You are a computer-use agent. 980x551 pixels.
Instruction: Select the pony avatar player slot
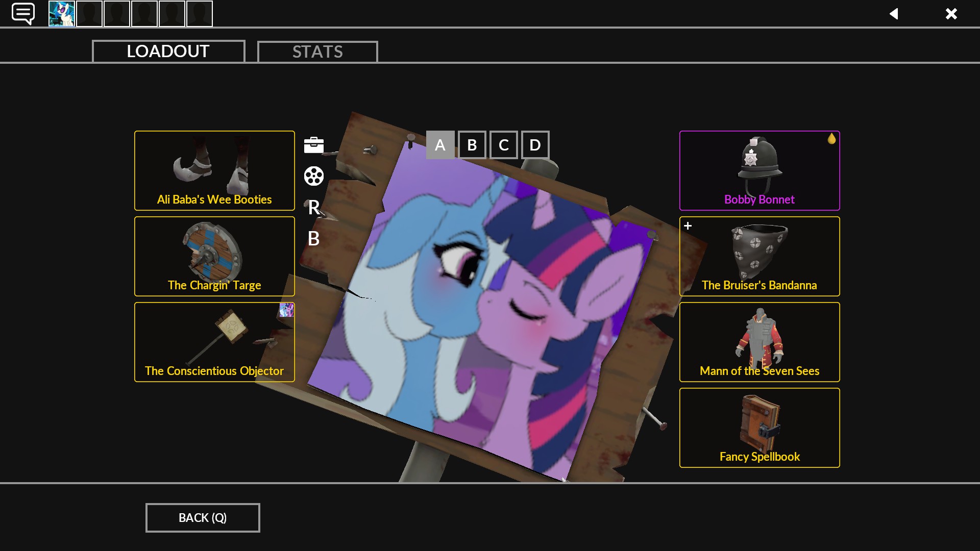[x=62, y=14]
